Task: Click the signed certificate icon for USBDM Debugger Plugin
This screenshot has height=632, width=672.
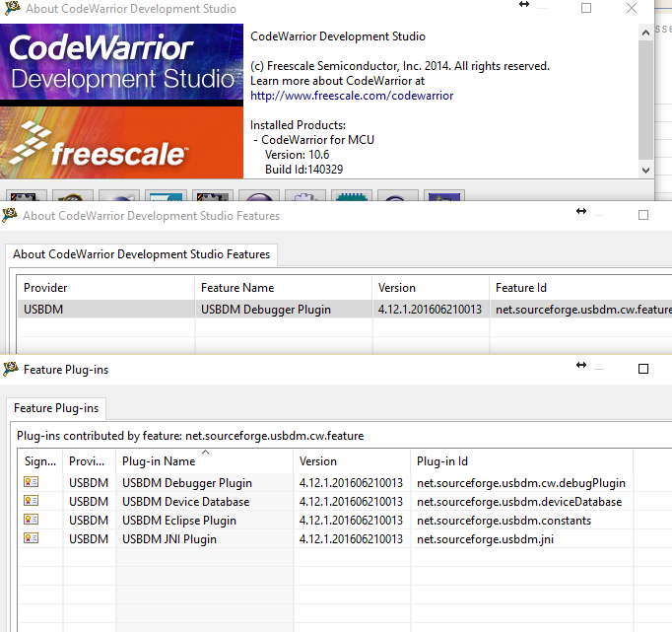Action: click(31, 482)
